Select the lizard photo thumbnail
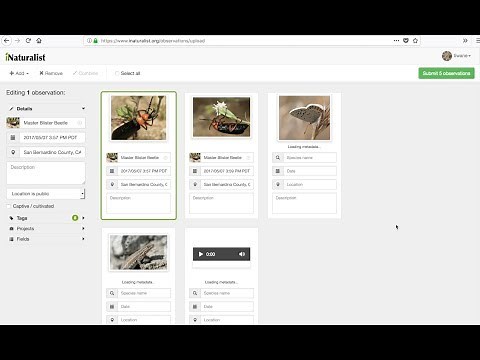This screenshot has width=480, height=360. pos(138,252)
